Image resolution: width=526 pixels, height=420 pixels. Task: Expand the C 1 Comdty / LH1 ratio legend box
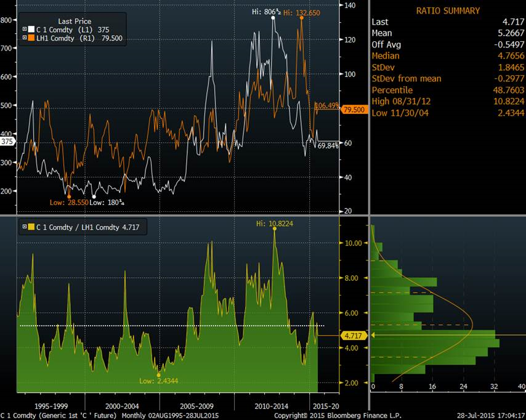(x=25, y=227)
